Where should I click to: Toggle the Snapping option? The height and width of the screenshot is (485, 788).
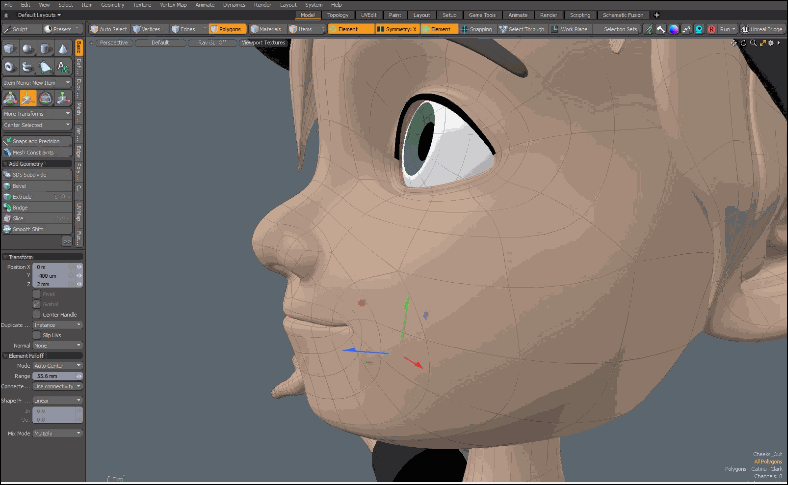click(479, 29)
